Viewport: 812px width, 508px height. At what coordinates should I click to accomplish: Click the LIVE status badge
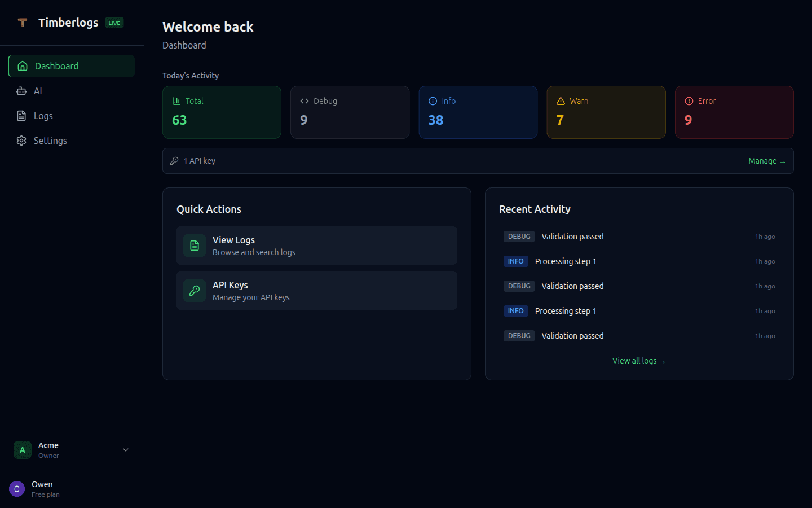(x=114, y=23)
